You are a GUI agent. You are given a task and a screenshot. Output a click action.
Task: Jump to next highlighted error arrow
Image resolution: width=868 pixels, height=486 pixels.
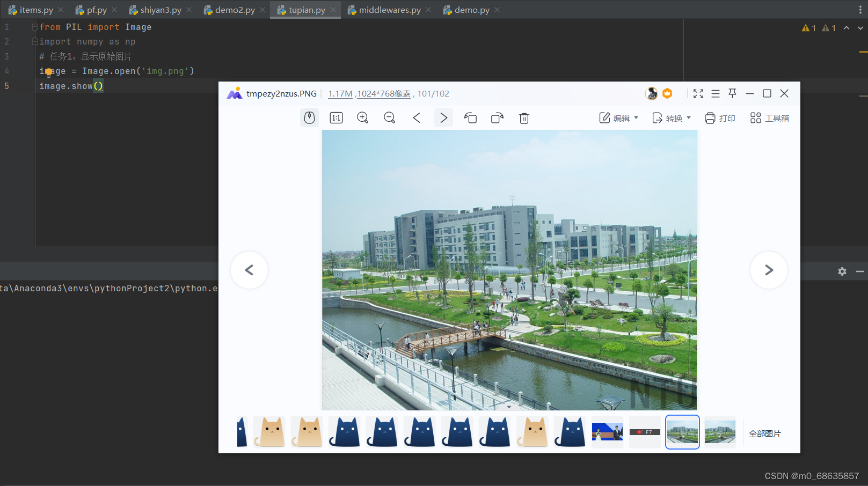point(860,28)
